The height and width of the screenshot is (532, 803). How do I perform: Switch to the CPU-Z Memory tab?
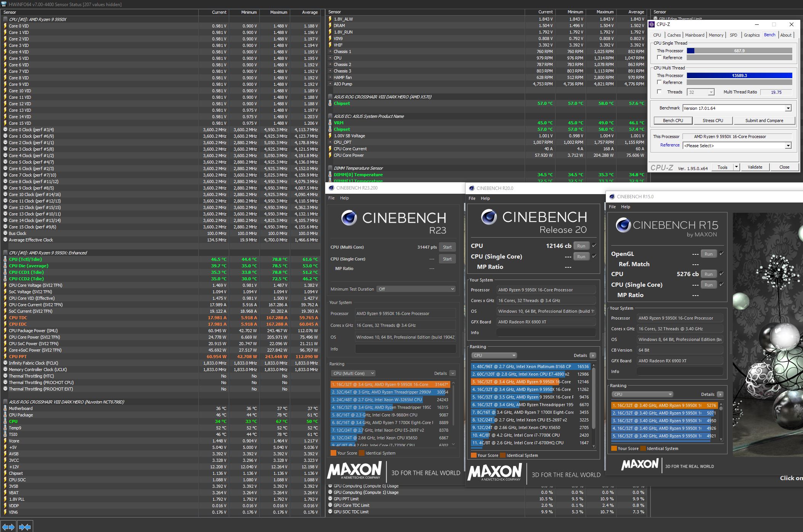[716, 35]
